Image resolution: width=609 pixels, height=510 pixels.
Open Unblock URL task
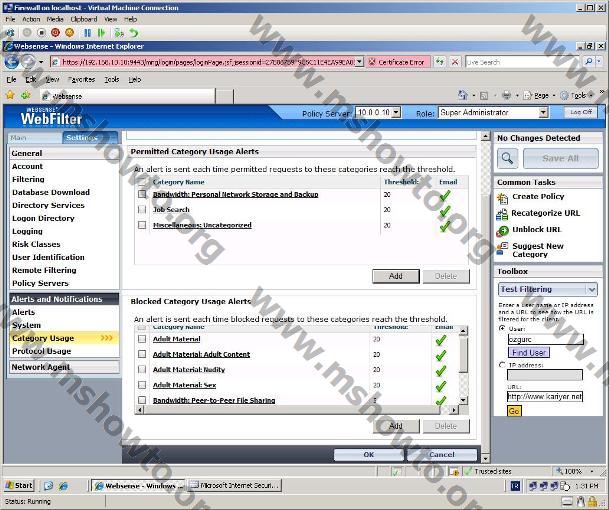point(536,230)
